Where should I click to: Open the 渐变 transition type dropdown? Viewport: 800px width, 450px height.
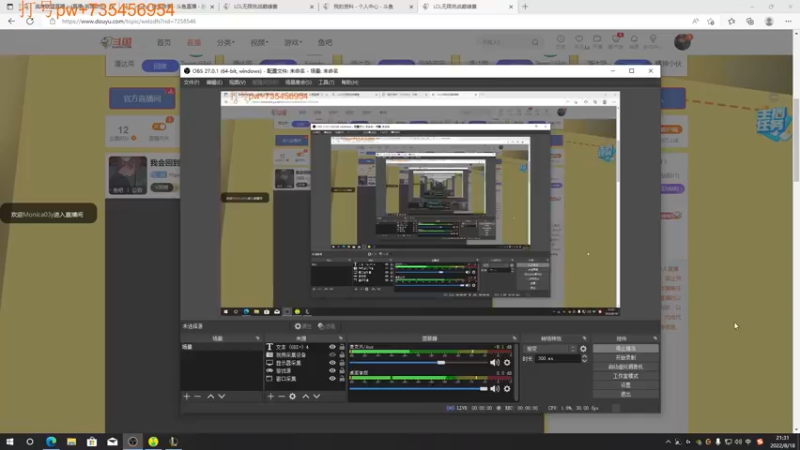click(x=549, y=349)
